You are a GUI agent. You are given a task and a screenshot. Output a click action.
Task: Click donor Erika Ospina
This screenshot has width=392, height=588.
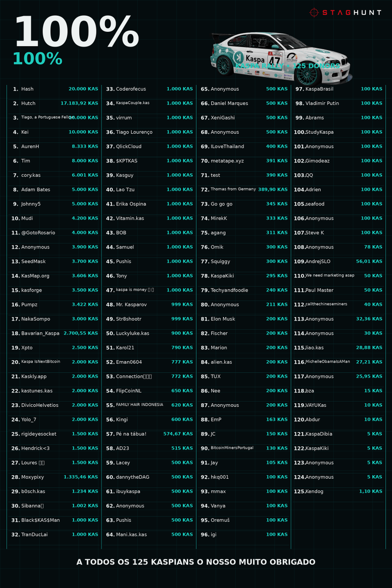131,204
